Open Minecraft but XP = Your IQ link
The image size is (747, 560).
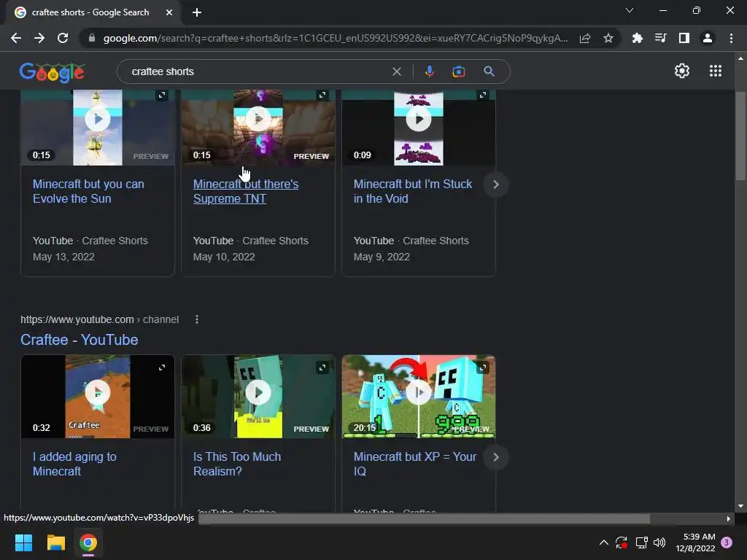coord(415,464)
